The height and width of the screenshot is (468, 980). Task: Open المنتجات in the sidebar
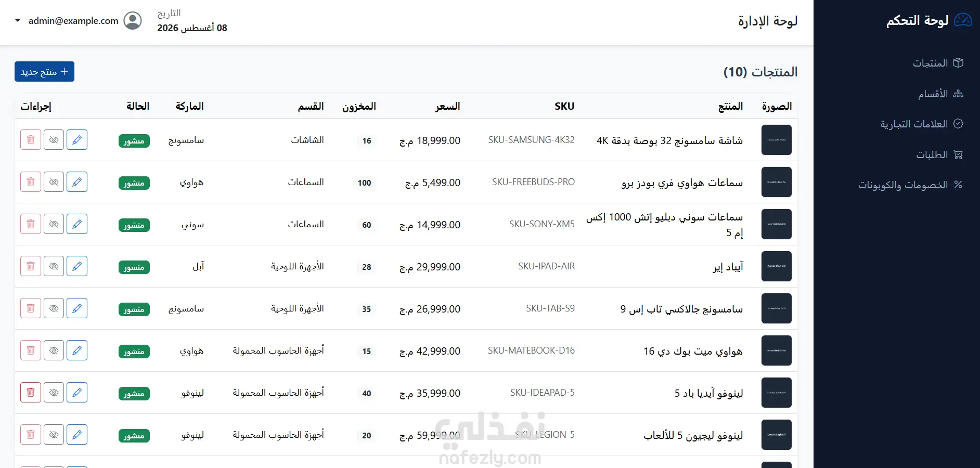pyautogui.click(x=938, y=63)
